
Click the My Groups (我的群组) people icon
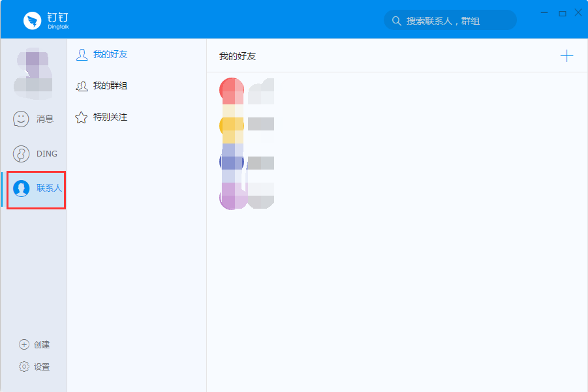pyautogui.click(x=82, y=86)
